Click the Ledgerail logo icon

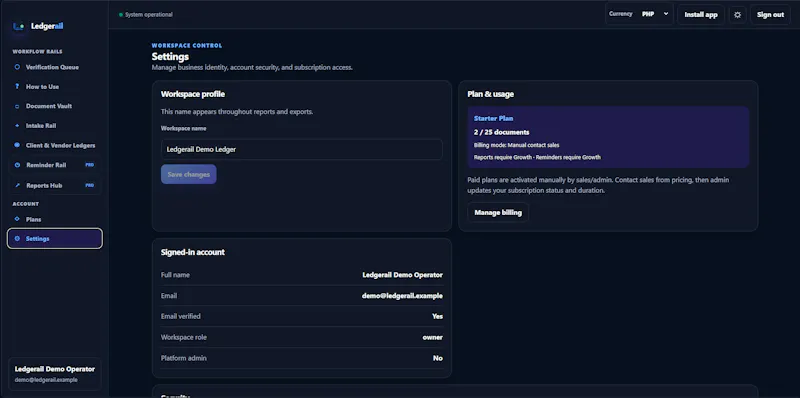pos(18,27)
